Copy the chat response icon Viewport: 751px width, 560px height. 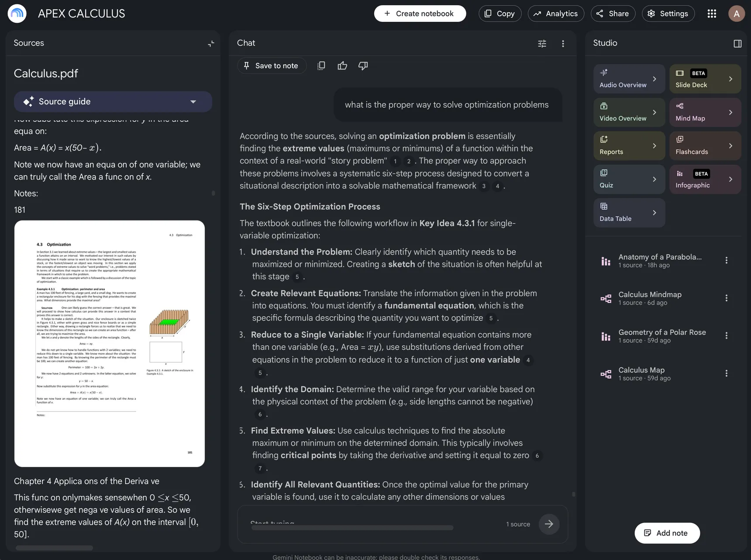[321, 66]
